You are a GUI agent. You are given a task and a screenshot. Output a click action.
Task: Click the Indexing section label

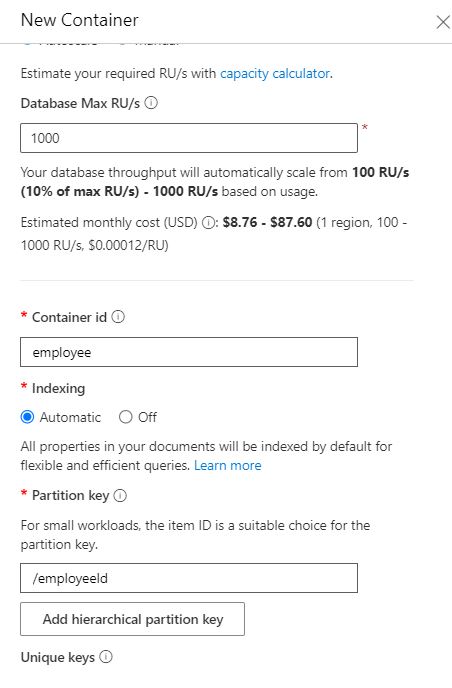[x=58, y=388]
